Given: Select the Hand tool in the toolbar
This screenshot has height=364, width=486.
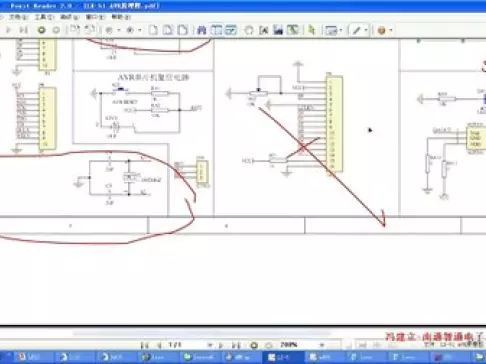Looking at the screenshot, I should pyautogui.click(x=249, y=30).
